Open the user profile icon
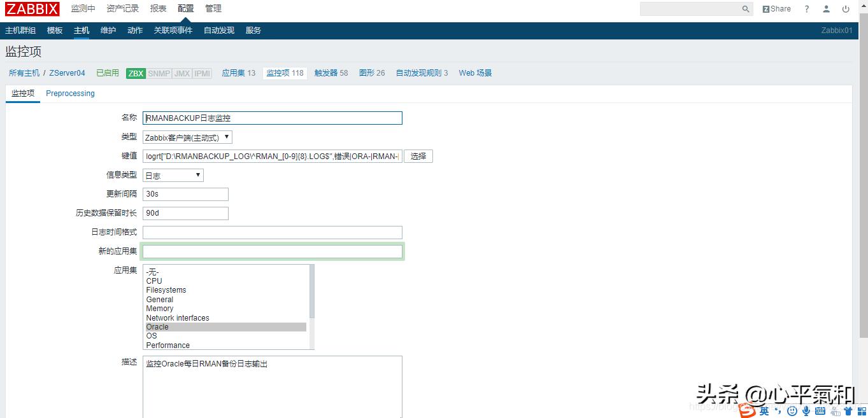This screenshot has width=868, height=418. 826,9
